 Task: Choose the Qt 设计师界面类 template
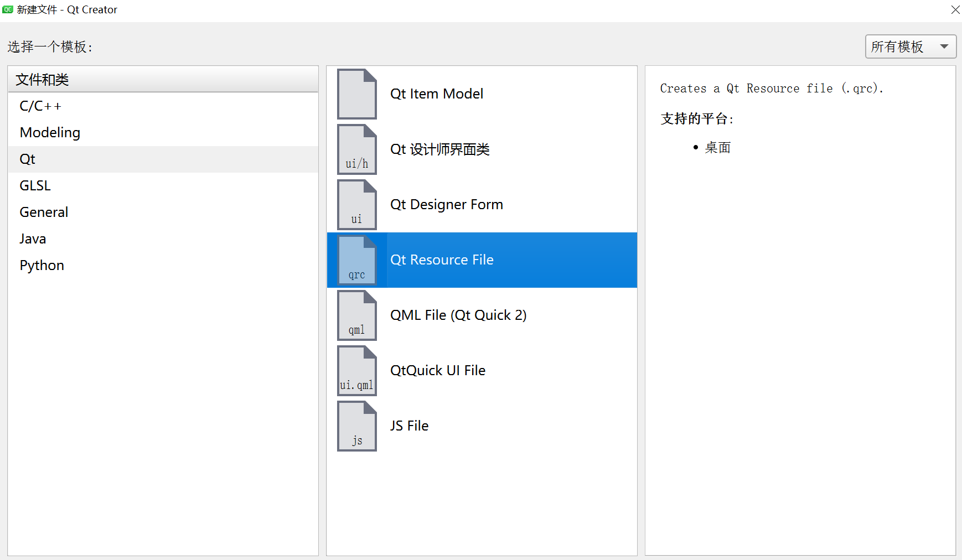tap(482, 149)
